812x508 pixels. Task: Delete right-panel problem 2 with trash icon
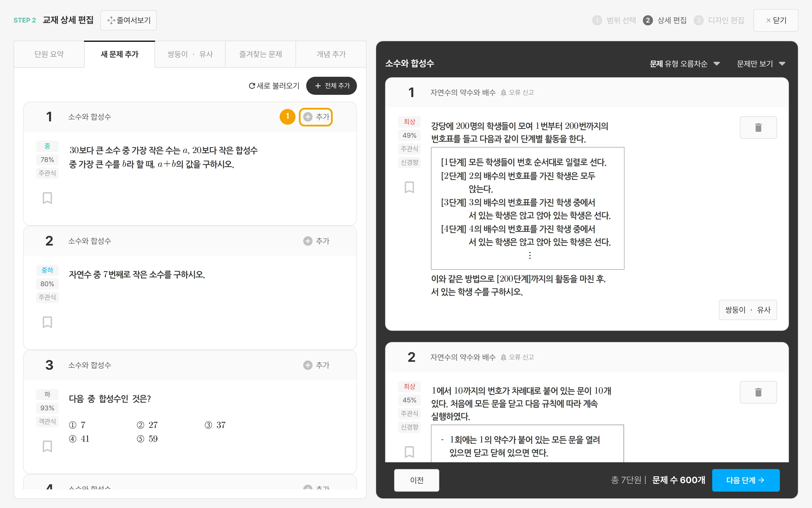click(758, 392)
